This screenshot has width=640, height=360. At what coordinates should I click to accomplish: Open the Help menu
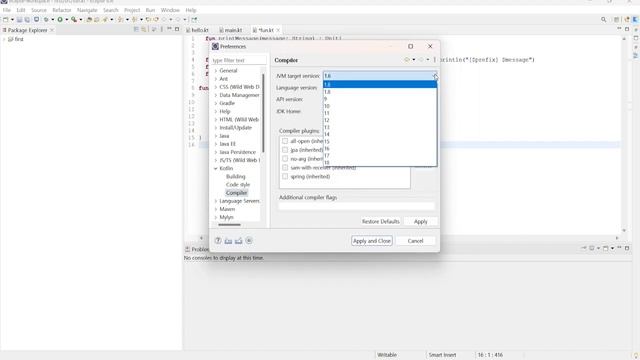point(191,10)
